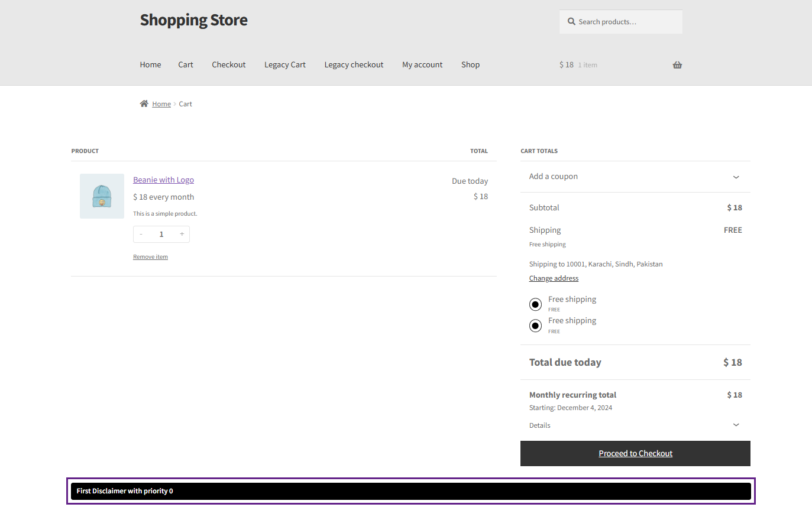Click Proceed to Checkout button
The image size is (812, 517).
click(635, 453)
